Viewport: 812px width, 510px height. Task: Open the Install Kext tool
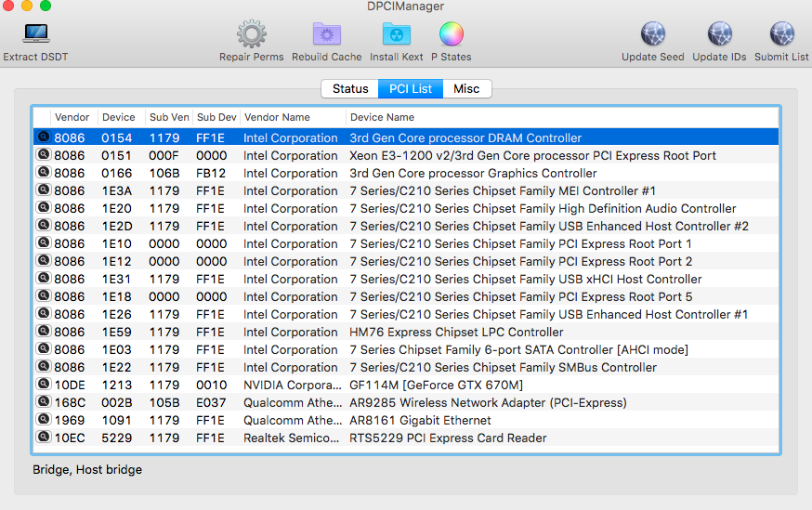pos(397,35)
